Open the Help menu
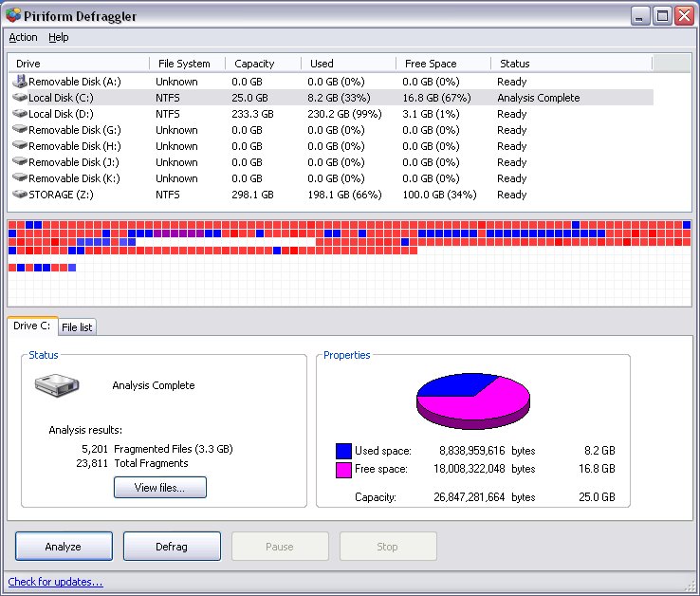 [x=59, y=38]
